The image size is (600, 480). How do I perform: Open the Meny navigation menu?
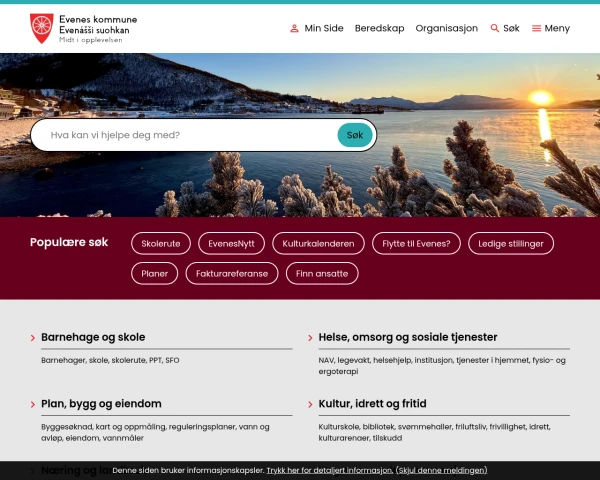pyautogui.click(x=551, y=28)
